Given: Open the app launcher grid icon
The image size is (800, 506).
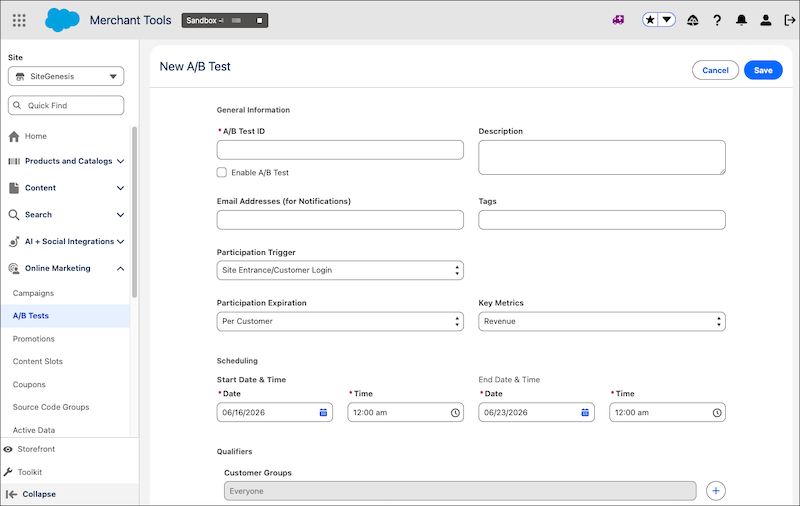Looking at the screenshot, I should tap(19, 20).
